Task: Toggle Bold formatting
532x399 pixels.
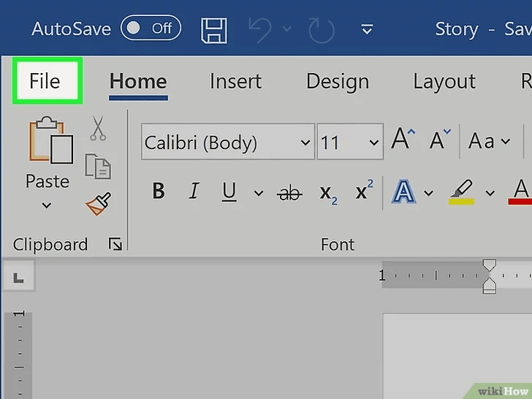Action: [x=159, y=191]
